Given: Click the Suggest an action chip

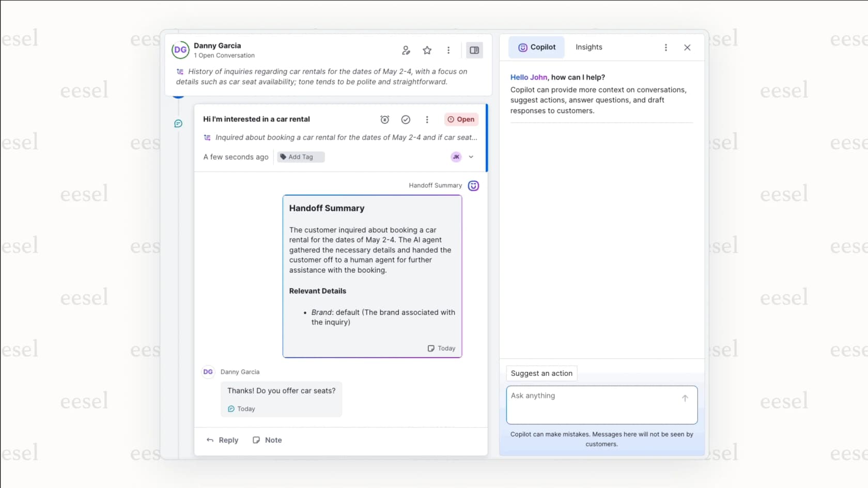Looking at the screenshot, I should 541,373.
